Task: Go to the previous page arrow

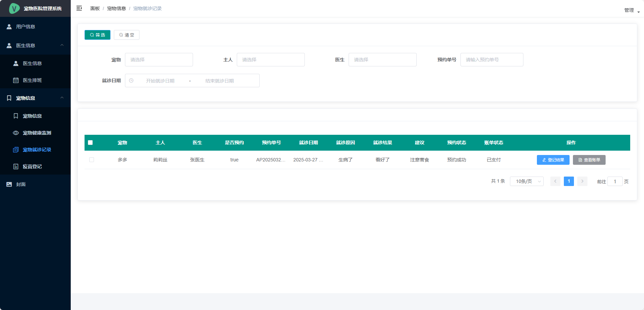Action: click(555, 181)
